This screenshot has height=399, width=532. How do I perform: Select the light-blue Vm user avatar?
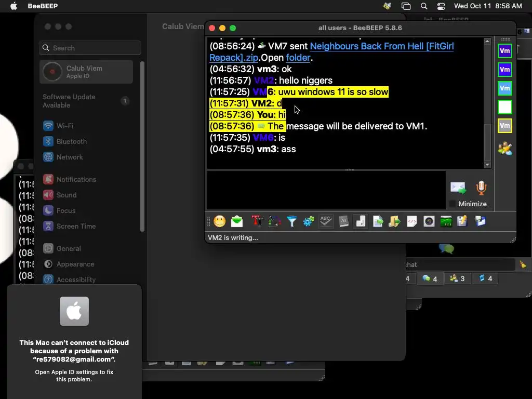tap(505, 88)
